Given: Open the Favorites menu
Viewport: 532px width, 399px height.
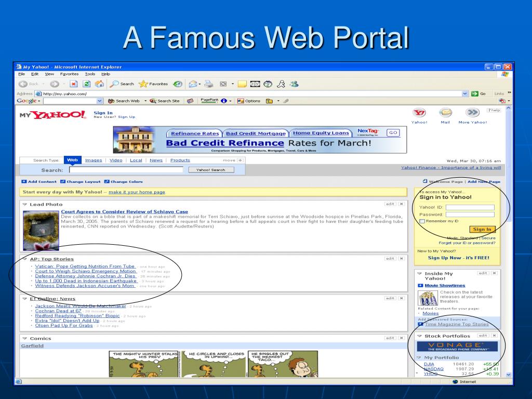Looking at the screenshot, I should pos(69,74).
